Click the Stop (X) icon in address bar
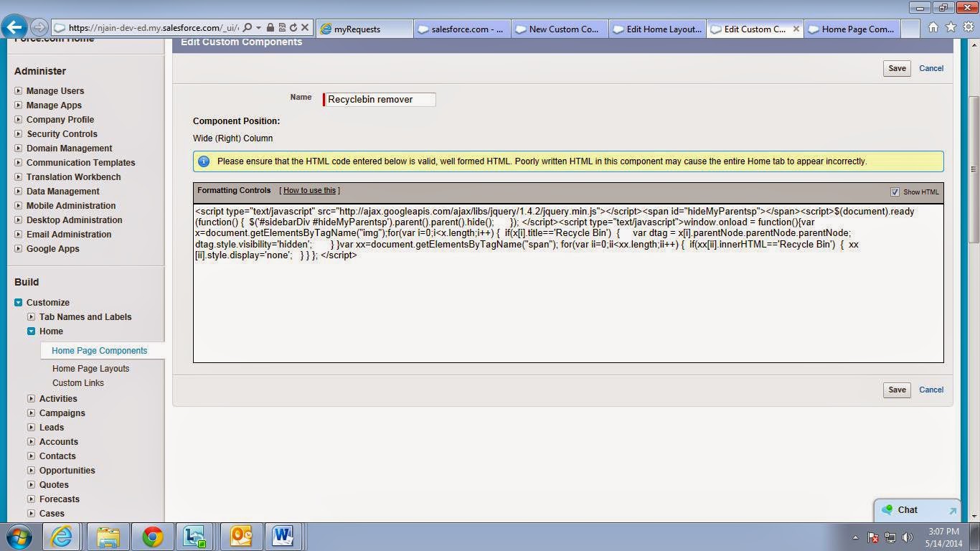 [305, 28]
